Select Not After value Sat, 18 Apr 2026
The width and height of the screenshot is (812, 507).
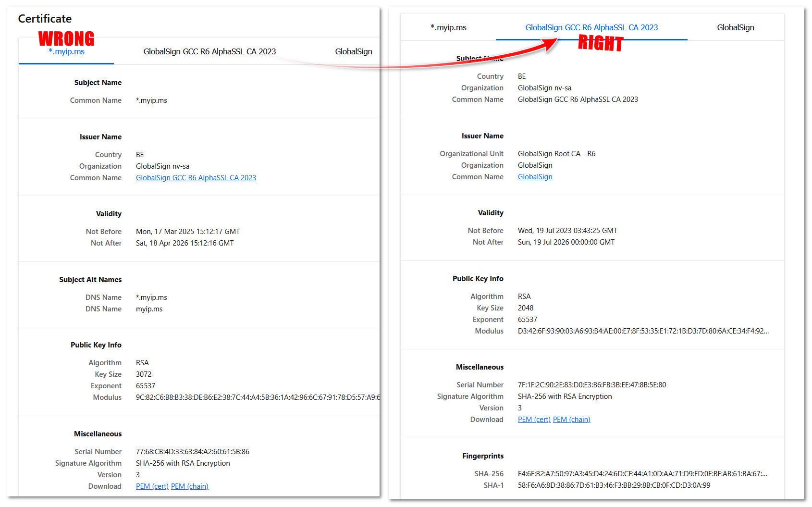[x=185, y=243]
